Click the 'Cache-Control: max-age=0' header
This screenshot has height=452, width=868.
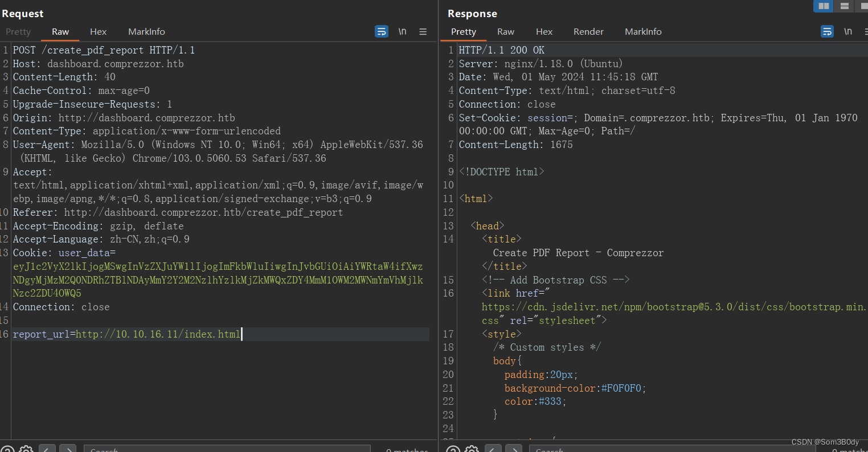[x=81, y=91]
